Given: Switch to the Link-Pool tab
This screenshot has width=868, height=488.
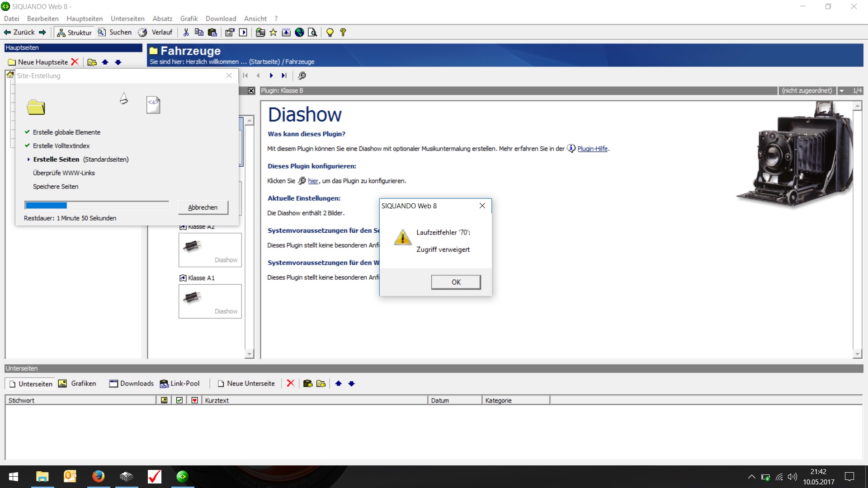Looking at the screenshot, I should coord(179,384).
